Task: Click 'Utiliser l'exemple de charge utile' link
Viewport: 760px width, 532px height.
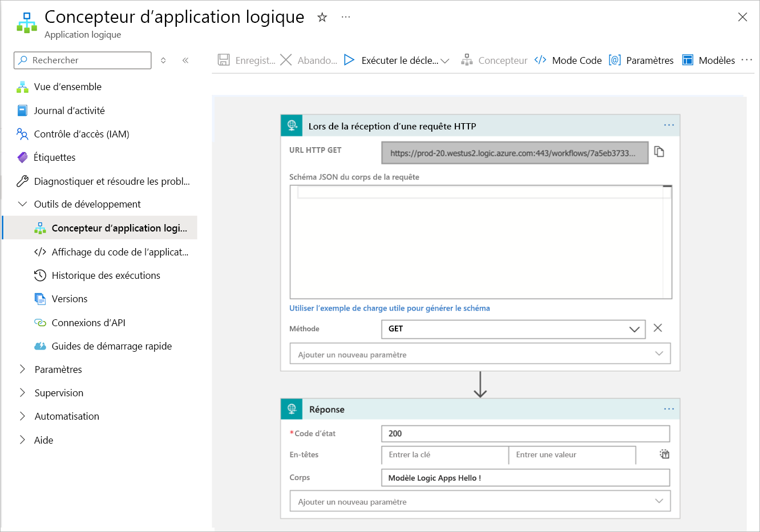Action: pyautogui.click(x=390, y=308)
